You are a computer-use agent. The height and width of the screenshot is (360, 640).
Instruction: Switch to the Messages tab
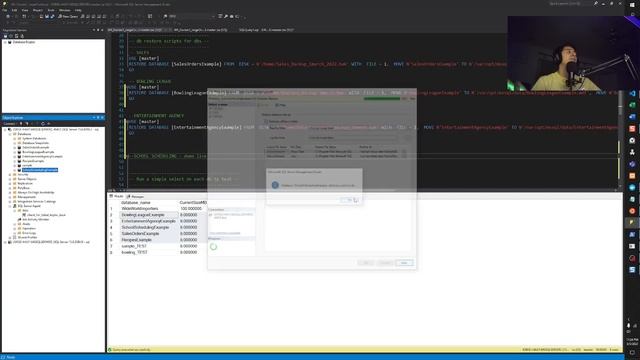[x=136, y=197]
